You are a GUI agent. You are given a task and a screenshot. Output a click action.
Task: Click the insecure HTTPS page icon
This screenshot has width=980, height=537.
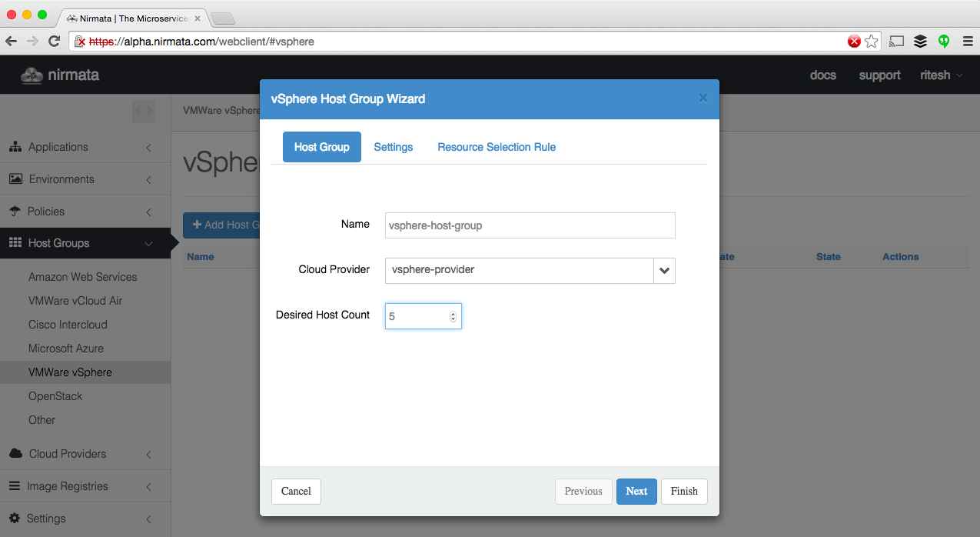point(79,42)
